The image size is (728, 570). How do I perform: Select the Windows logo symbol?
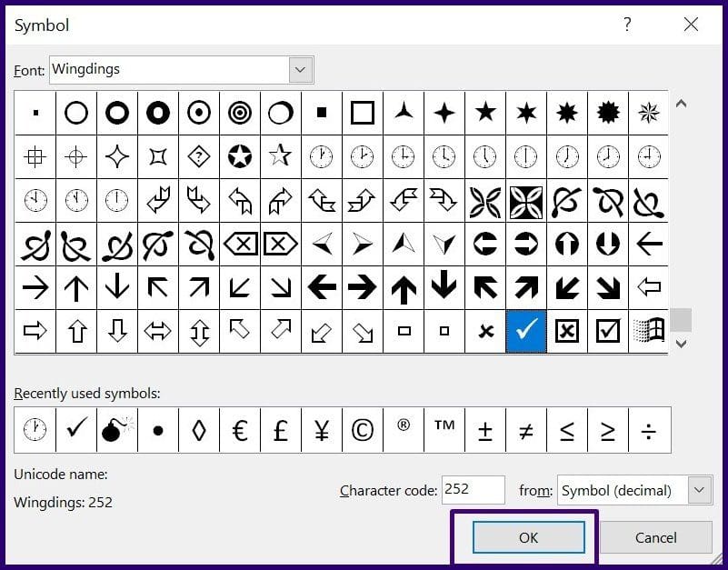(x=648, y=331)
